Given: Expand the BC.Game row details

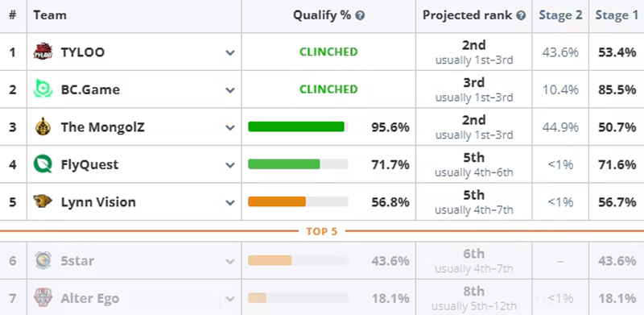Looking at the screenshot, I should tap(230, 90).
